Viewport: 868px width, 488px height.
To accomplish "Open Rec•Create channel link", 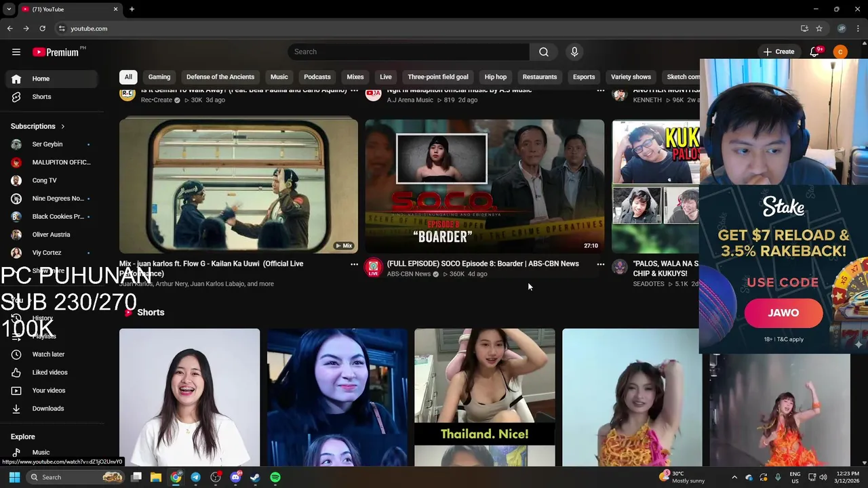I will click(157, 100).
